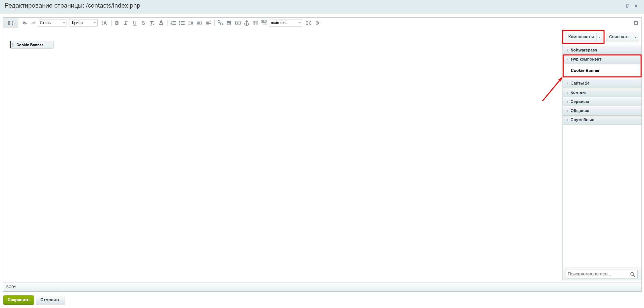The height and width of the screenshot is (308, 644).
Task: Open the Шрифт font dropdown
Action: (x=83, y=23)
